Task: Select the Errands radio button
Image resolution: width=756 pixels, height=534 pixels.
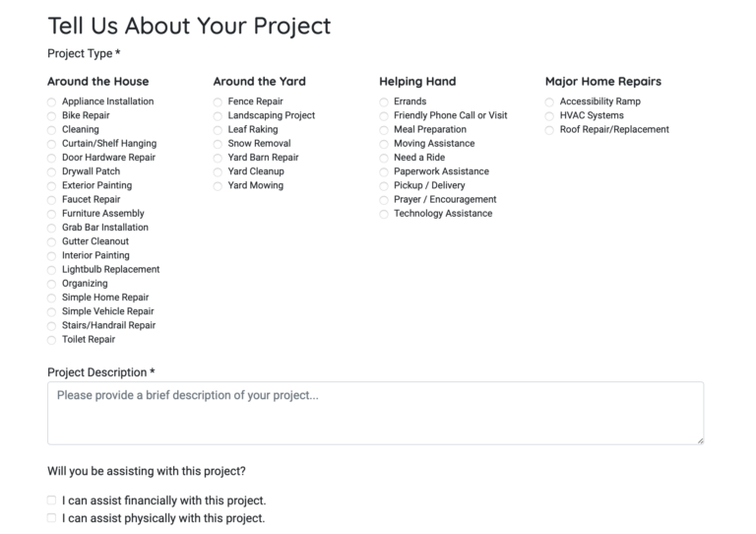Action: [x=384, y=101]
